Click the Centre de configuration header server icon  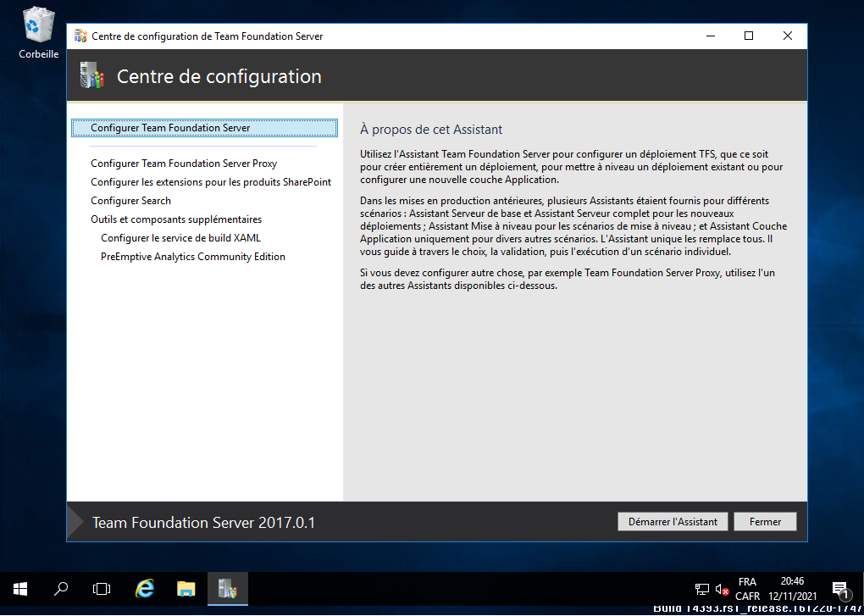[92, 76]
